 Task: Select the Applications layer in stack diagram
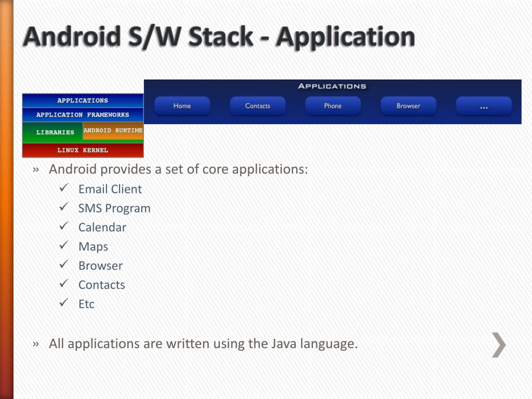[83, 101]
